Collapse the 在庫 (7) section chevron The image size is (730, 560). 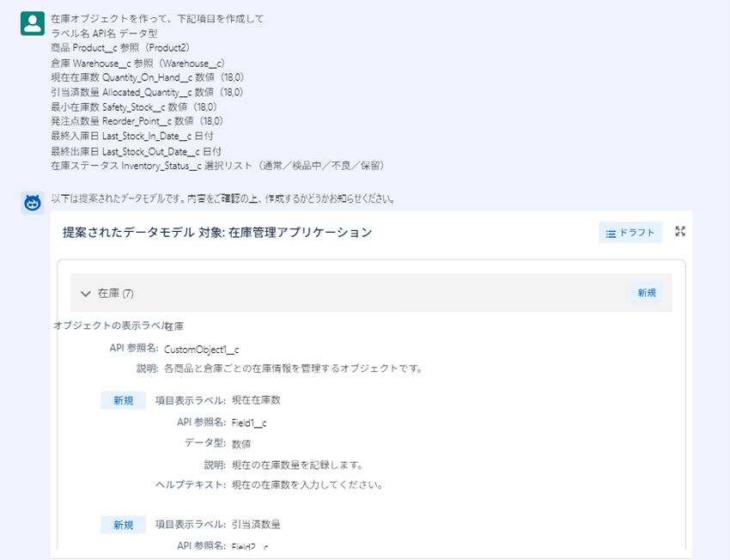[x=86, y=294]
